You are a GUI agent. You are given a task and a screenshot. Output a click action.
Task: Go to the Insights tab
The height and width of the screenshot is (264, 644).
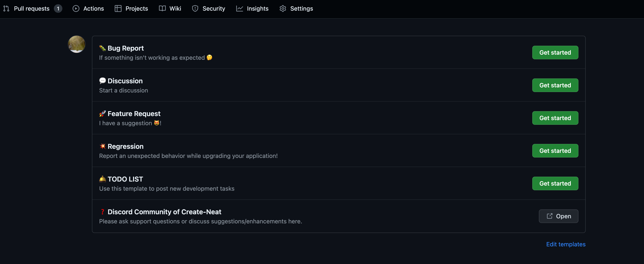[x=258, y=9]
